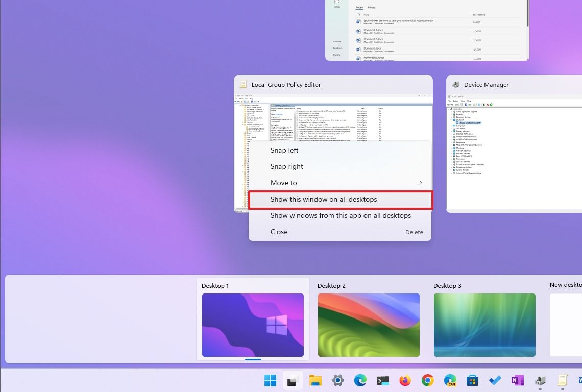
Task: Open the Edge browser with the CAN badge
Action: tap(450, 380)
